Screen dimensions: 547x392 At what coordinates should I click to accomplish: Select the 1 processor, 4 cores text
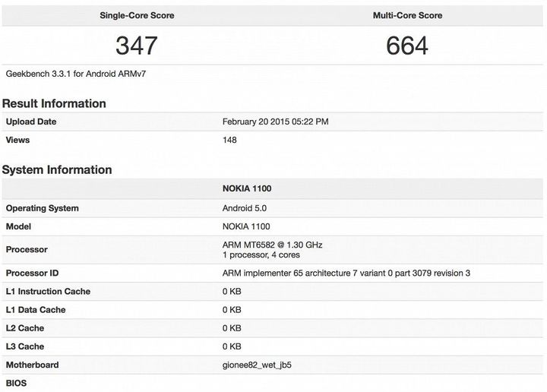[x=261, y=255]
